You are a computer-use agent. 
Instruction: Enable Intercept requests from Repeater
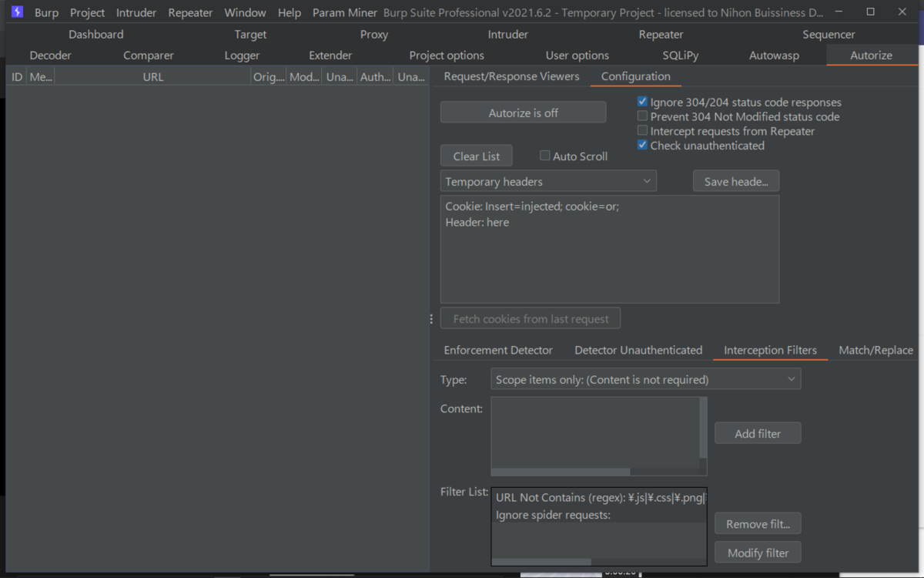tap(642, 131)
